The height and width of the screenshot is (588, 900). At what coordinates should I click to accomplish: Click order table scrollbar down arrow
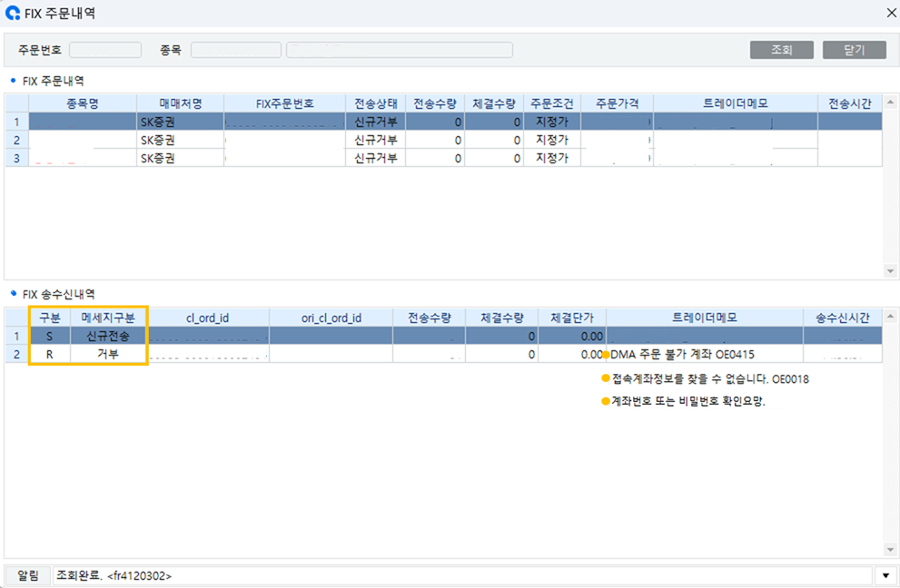[x=890, y=270]
